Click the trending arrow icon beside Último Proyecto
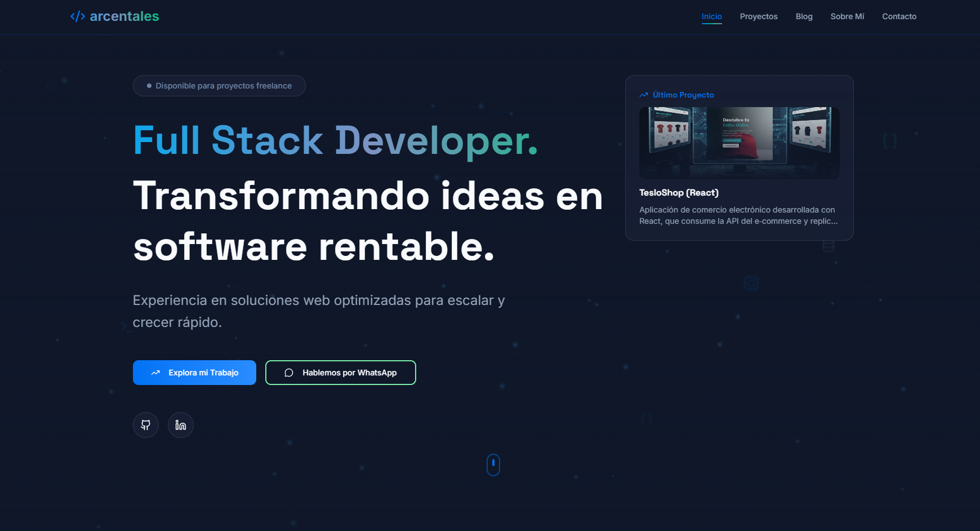This screenshot has width=980, height=531. tap(644, 95)
